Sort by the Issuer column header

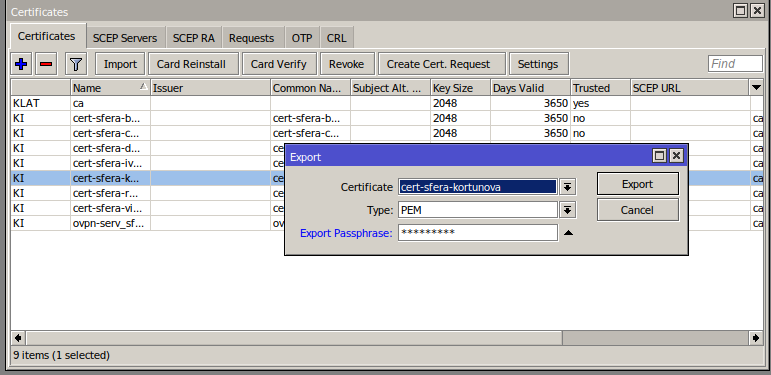(x=210, y=88)
